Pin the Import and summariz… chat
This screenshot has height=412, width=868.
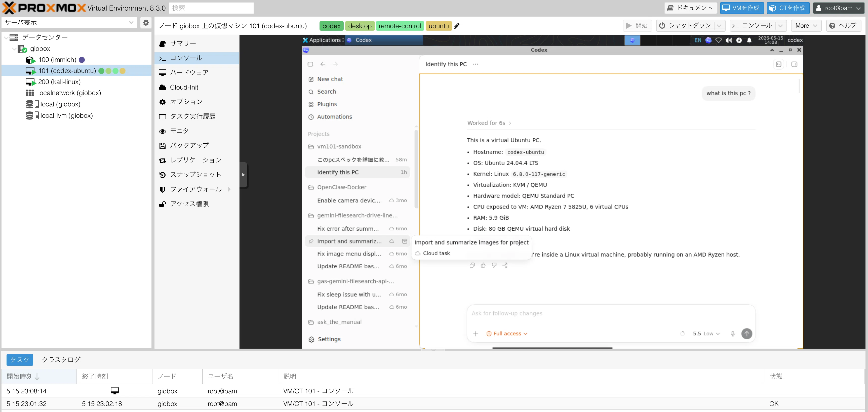coord(311,241)
